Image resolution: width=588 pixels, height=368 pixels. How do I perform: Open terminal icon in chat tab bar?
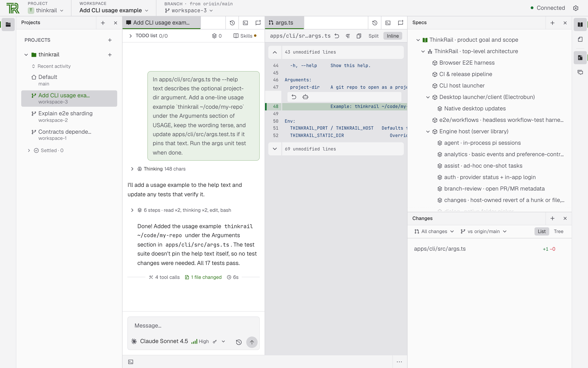pos(245,23)
